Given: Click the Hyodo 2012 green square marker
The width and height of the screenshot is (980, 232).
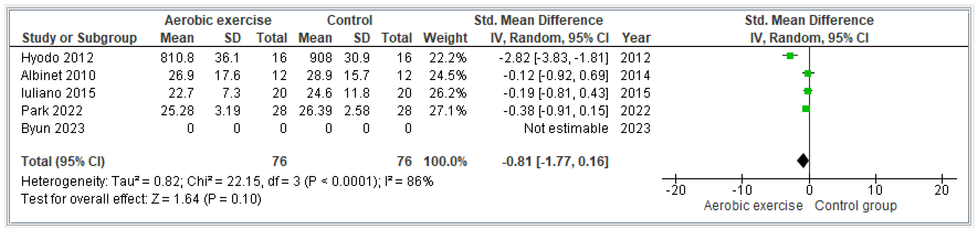Looking at the screenshot, I should [x=790, y=56].
